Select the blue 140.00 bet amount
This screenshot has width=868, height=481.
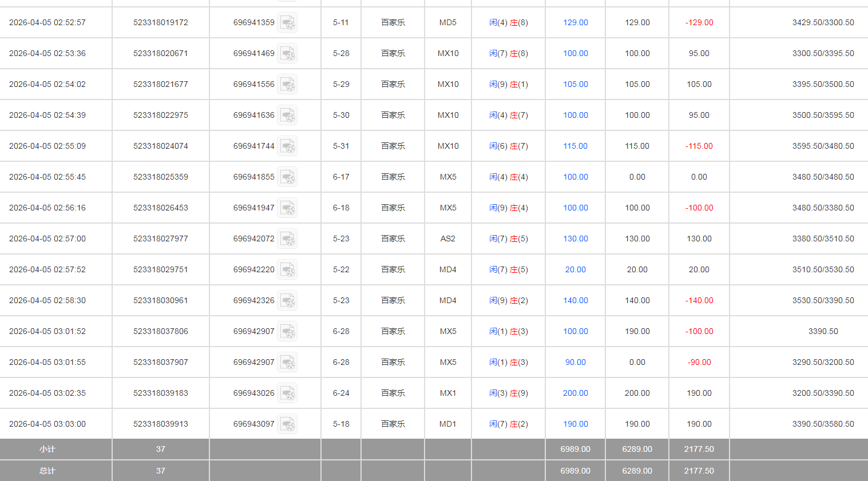(x=575, y=300)
